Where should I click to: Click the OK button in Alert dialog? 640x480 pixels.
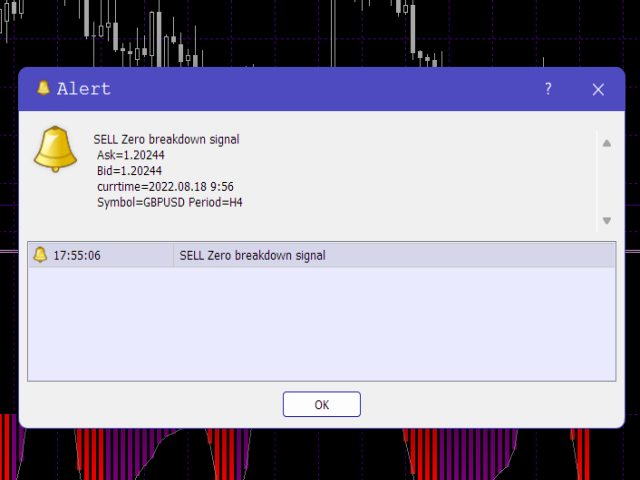(322, 404)
